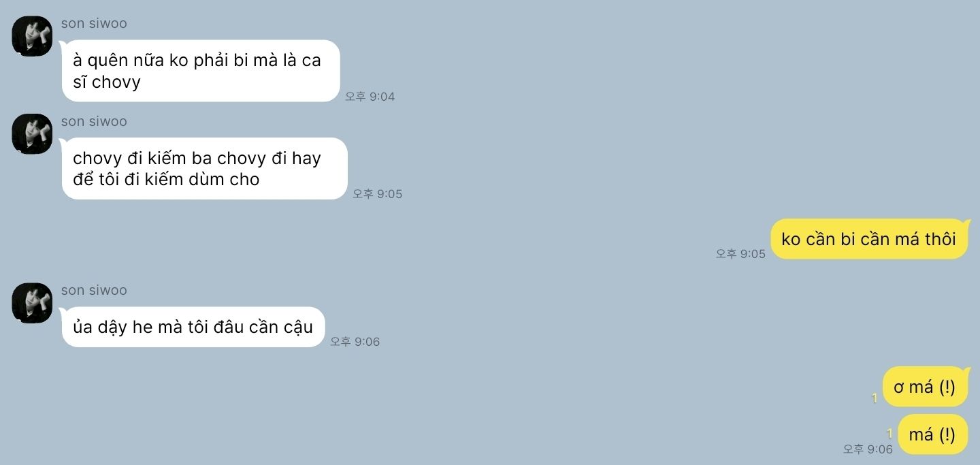Screen dimensions: 980x465
Task: Click the 오후 9:06 timestamp beside the last 'má (!)' bubble
Action: (868, 449)
